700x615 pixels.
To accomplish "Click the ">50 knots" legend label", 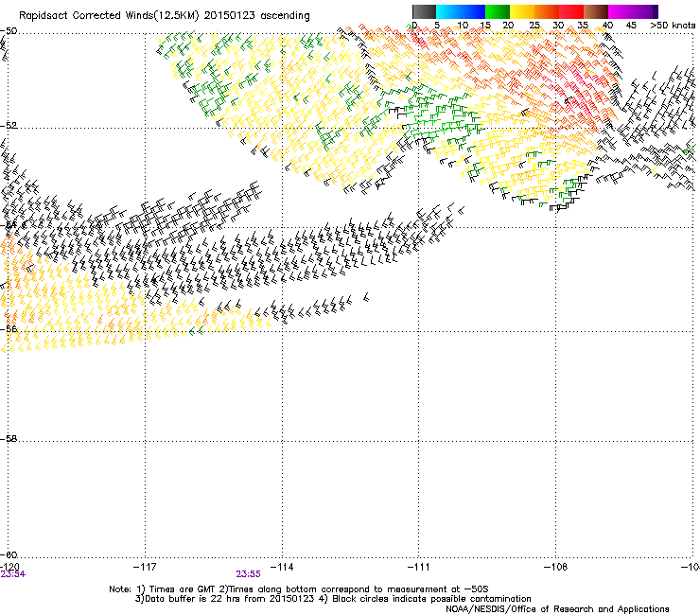I will point(673,26).
